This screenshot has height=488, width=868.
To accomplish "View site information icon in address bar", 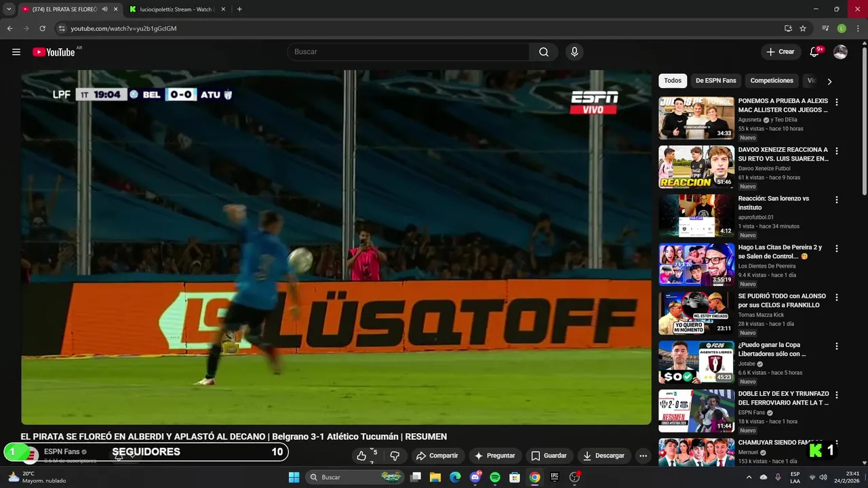I will [62, 28].
